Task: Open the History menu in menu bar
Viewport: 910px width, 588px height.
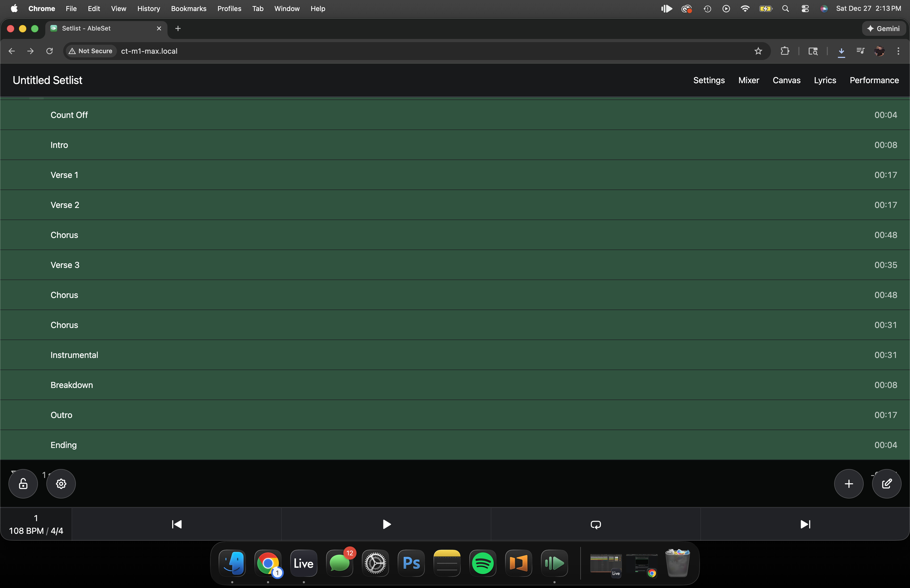Action: coord(149,8)
